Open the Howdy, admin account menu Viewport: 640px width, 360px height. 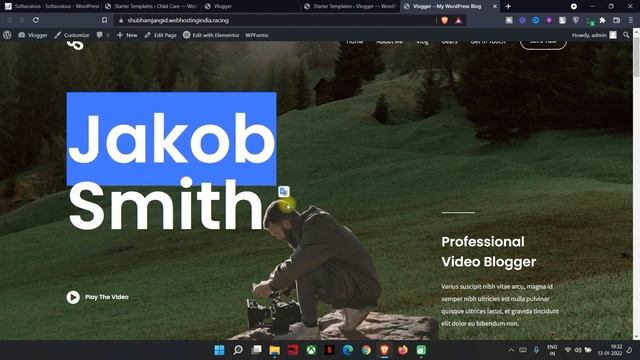point(594,35)
